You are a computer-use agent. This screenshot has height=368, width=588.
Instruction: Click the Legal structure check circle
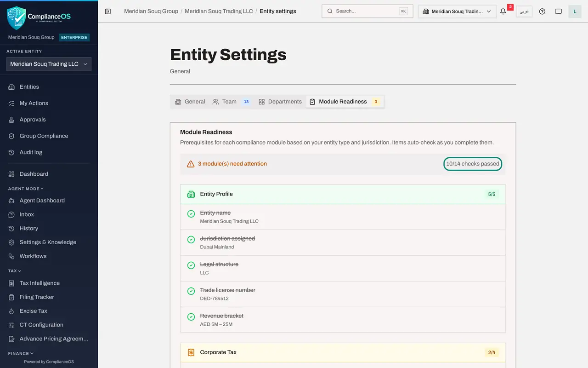pyautogui.click(x=191, y=265)
